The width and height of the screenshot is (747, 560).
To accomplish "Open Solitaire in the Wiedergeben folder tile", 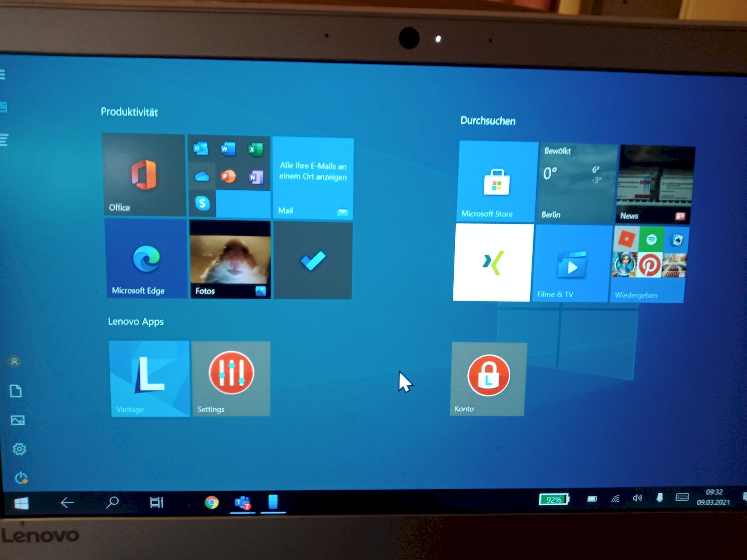I will pyautogui.click(x=676, y=240).
